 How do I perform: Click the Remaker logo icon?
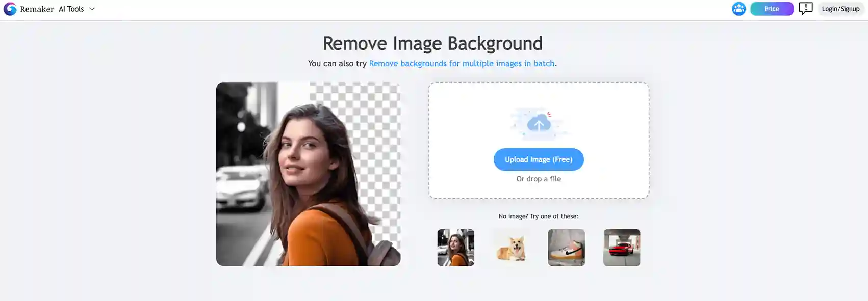click(10, 9)
